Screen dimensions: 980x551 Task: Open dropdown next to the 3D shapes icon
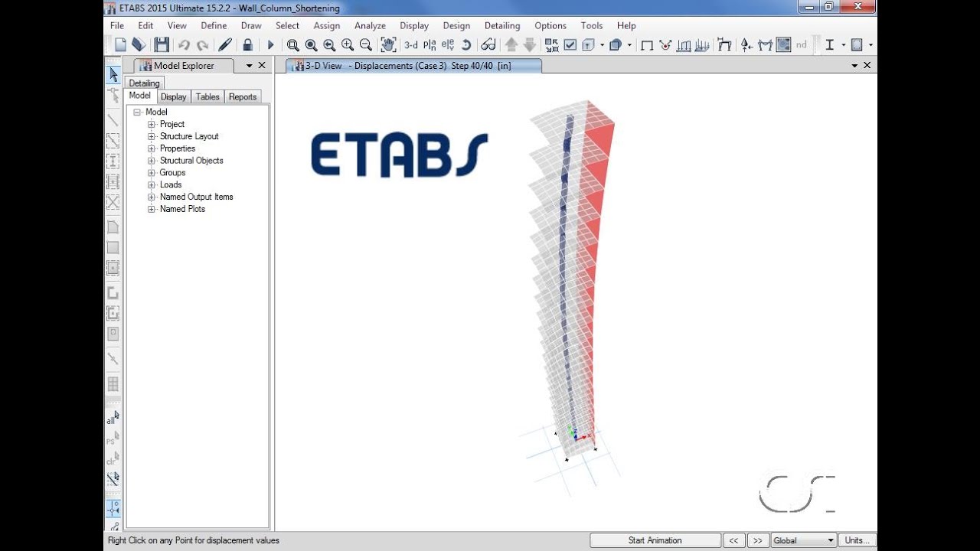tap(629, 45)
